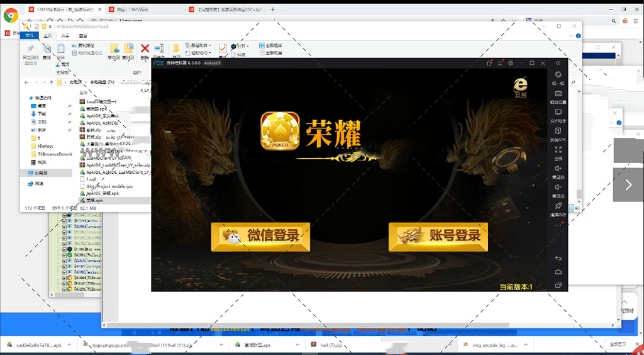Open Nox system settings gear
The width and height of the screenshot is (644, 355).
(x=511, y=63)
